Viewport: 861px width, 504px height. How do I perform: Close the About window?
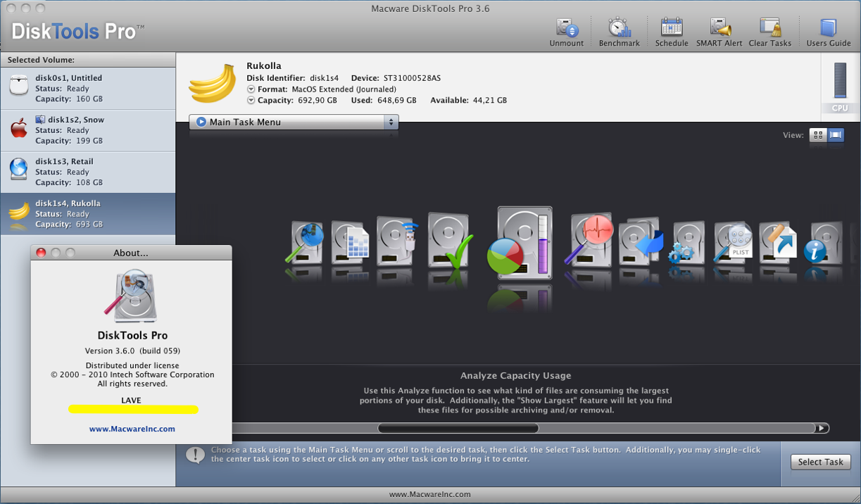point(41,253)
